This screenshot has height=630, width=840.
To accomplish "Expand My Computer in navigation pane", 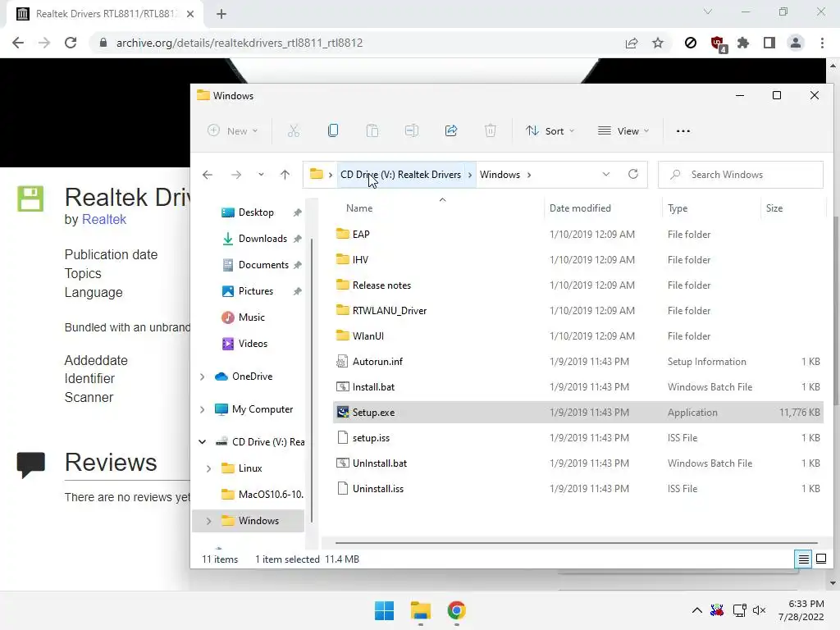I will point(202,409).
